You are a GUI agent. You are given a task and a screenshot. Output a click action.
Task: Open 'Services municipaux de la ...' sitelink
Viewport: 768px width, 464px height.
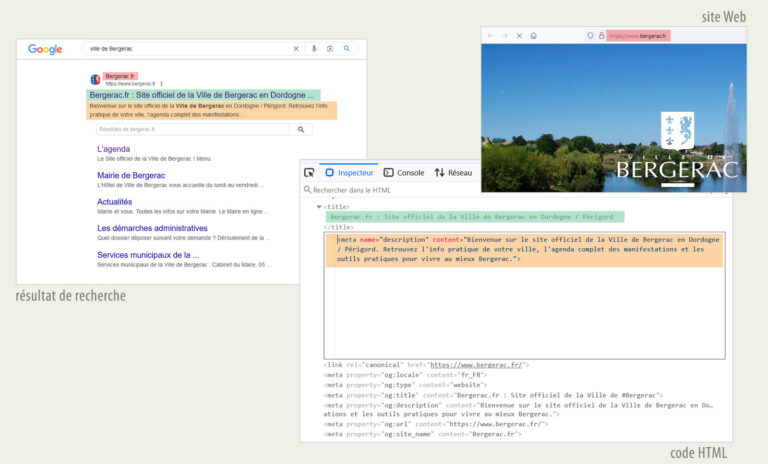coord(148,255)
